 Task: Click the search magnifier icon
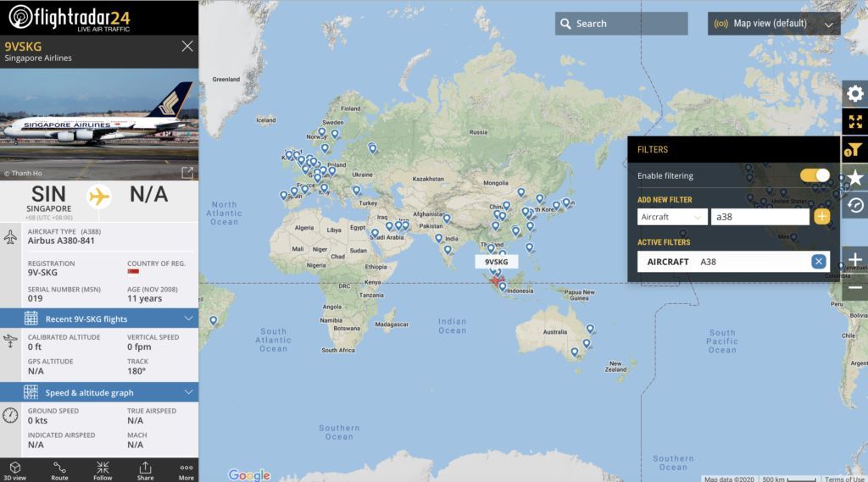click(565, 24)
